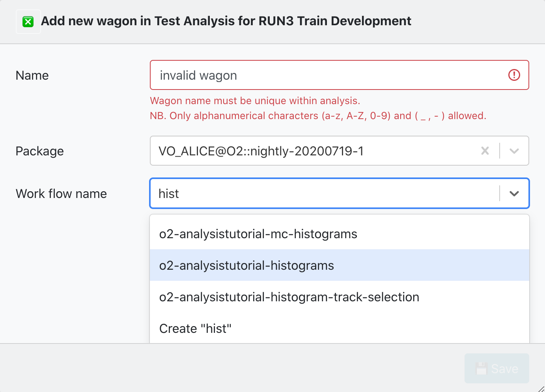Click the Work flow name label
Viewport: 545px width, 392px height.
[62, 194]
